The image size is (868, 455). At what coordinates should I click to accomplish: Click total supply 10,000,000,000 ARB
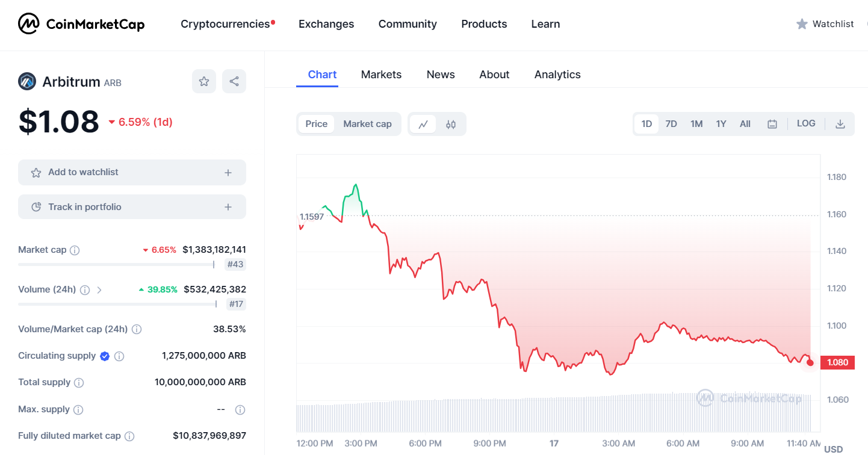tap(200, 382)
